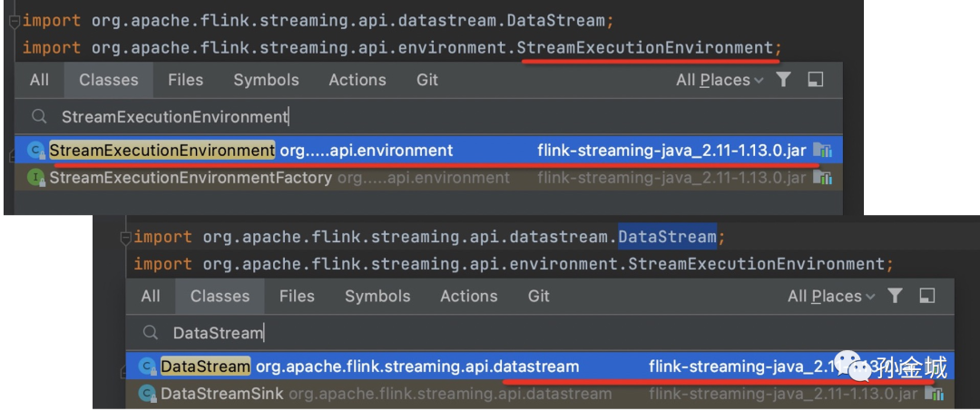Image resolution: width=980 pixels, height=411 pixels.
Task: Click the library icon on the StreamExecutionEnvironmentFactory row
Action: click(822, 178)
